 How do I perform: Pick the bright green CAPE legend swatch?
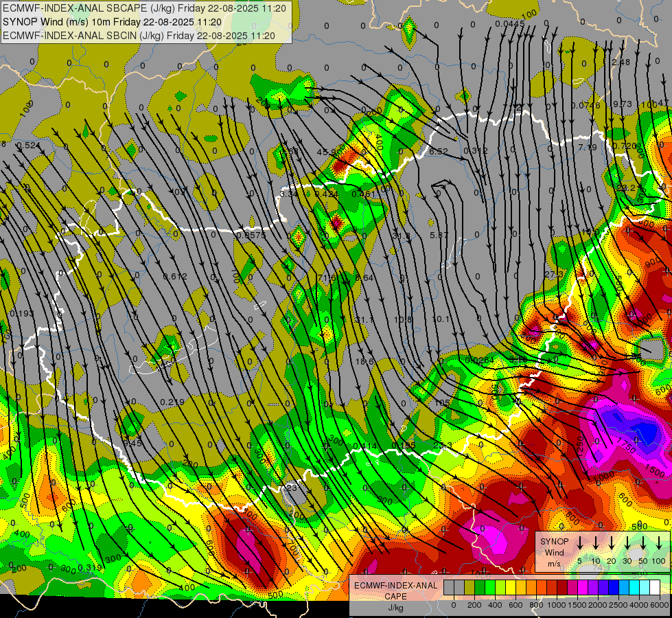[490, 587]
